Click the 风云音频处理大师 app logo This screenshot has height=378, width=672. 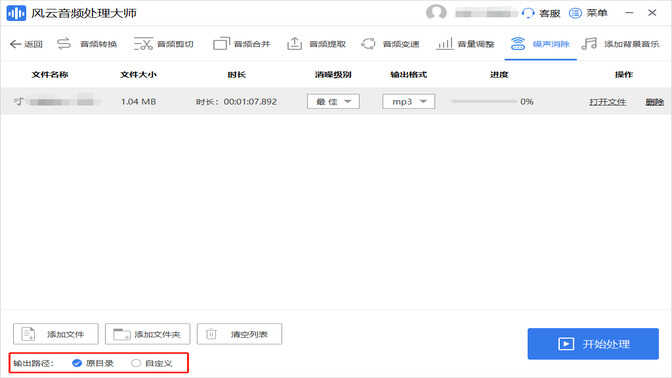16,13
